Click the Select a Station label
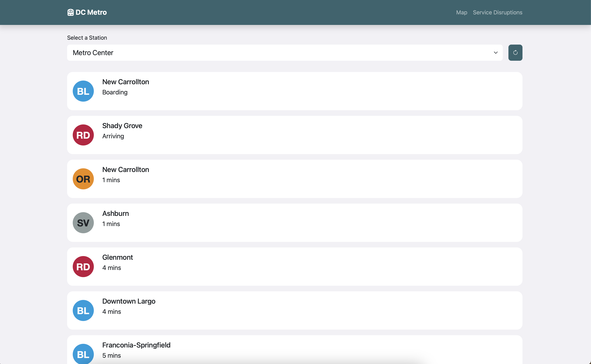This screenshot has height=364, width=591. (x=87, y=38)
